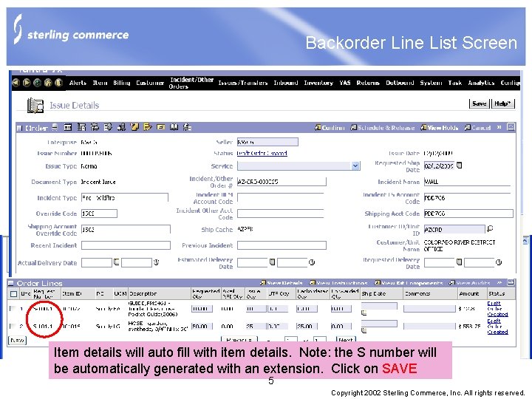Click the yellow envelope icon in Order toolbar
This screenshot has width=532, height=399.
point(161,127)
